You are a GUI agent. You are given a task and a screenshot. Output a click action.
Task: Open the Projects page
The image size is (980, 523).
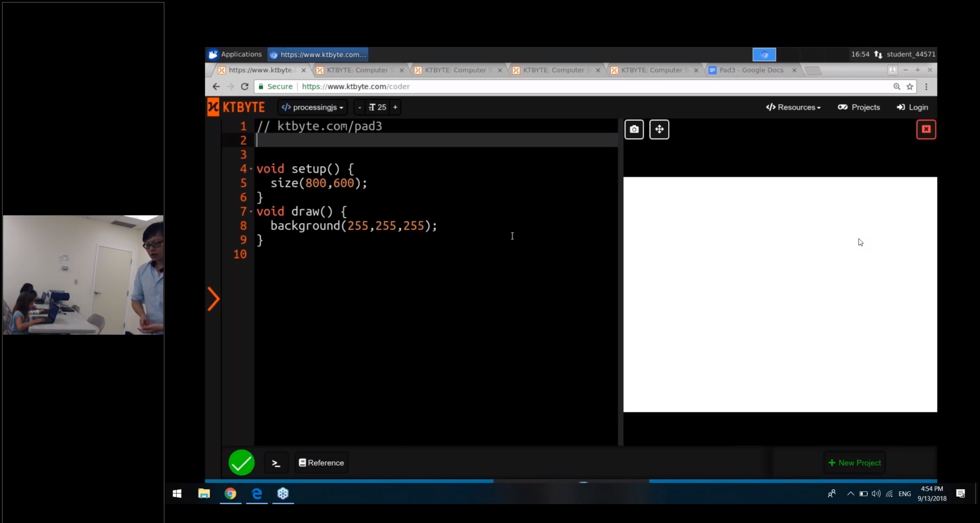(x=859, y=107)
